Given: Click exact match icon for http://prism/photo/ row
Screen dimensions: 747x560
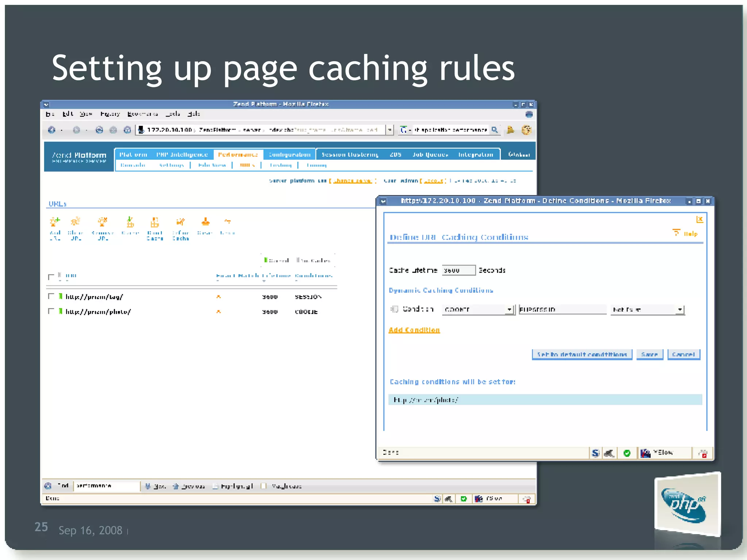Looking at the screenshot, I should (218, 312).
